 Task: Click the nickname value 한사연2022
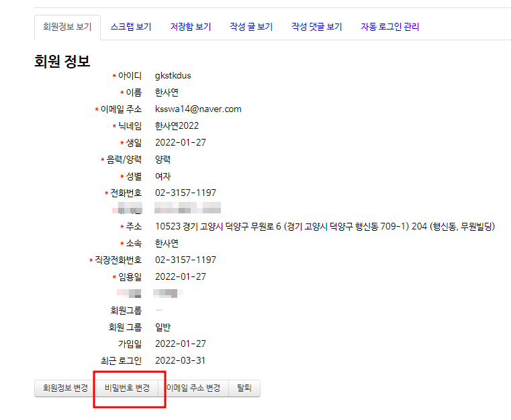[x=177, y=126]
